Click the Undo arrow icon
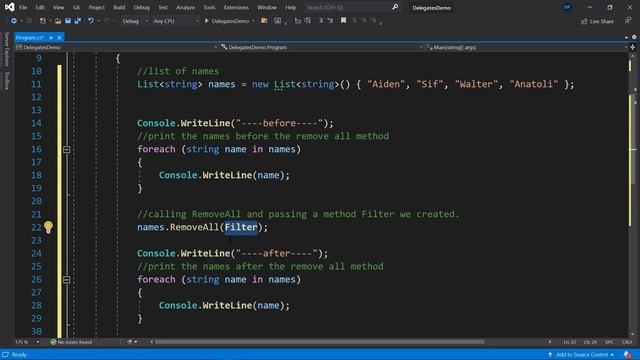640x360 pixels. [x=91, y=21]
